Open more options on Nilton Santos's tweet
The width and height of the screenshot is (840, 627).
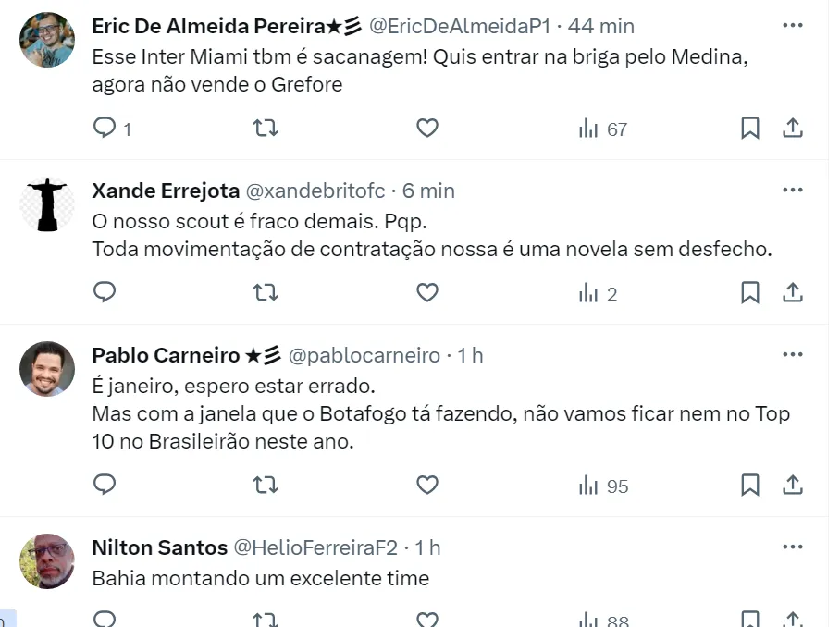(793, 547)
